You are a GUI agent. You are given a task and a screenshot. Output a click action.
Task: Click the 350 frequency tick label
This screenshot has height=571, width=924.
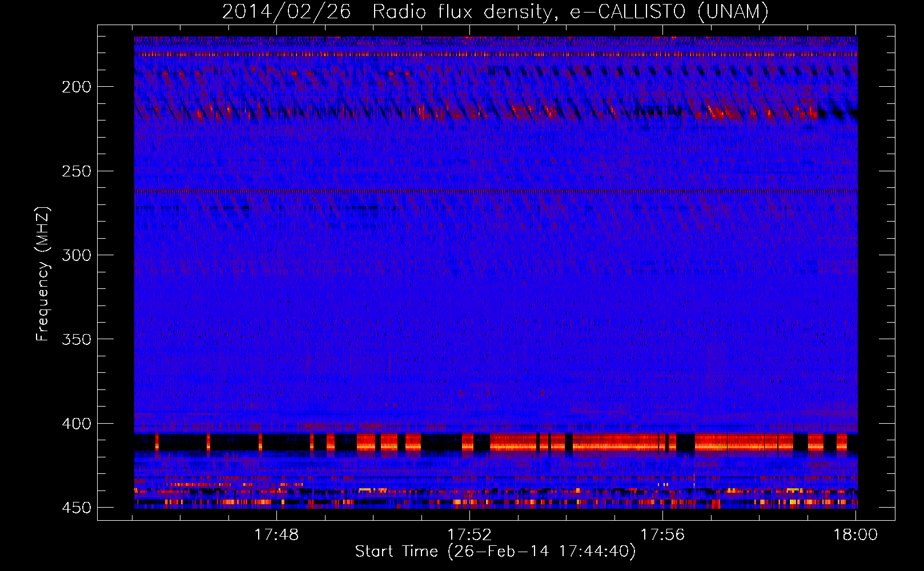point(77,339)
